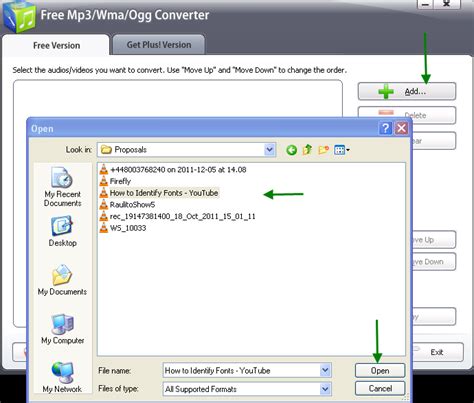This screenshot has height=403, width=474.
Task: Select the Firefly file
Action: point(115,181)
